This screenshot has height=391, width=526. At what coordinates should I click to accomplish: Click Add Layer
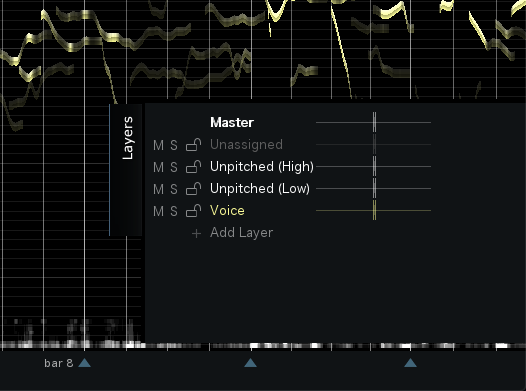tap(241, 233)
